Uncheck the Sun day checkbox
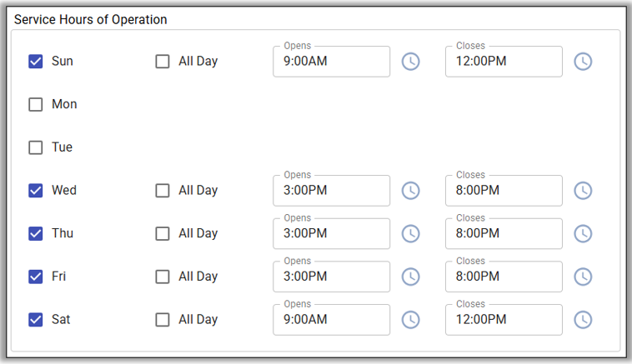This screenshot has width=632, height=364. pyautogui.click(x=36, y=62)
